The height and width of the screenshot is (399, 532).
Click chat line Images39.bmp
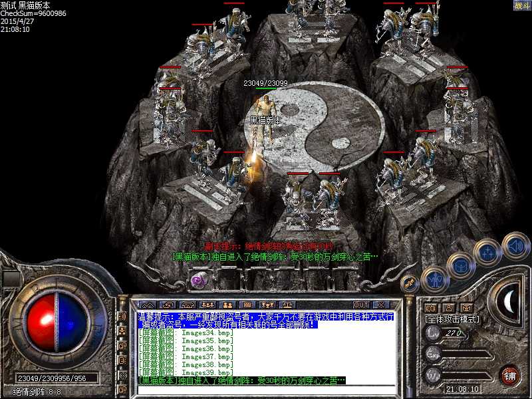[x=186, y=372]
